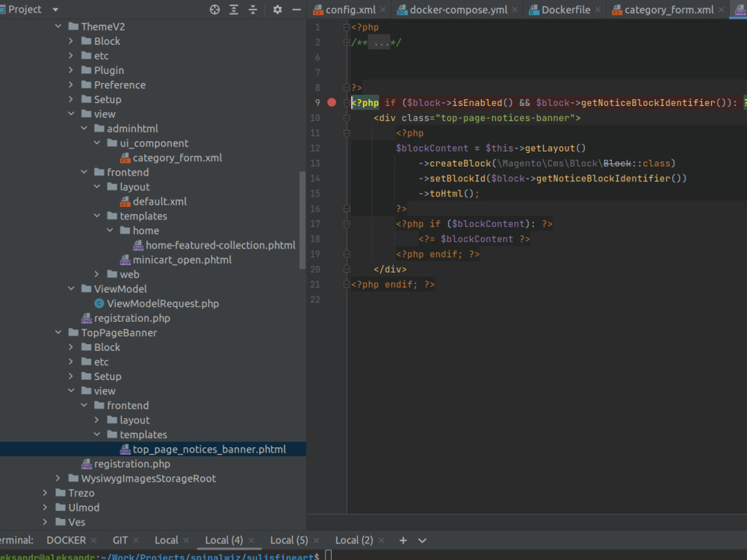The image size is (747, 560).
Task: Hide the Project panel with minus icon
Action: 297,10
